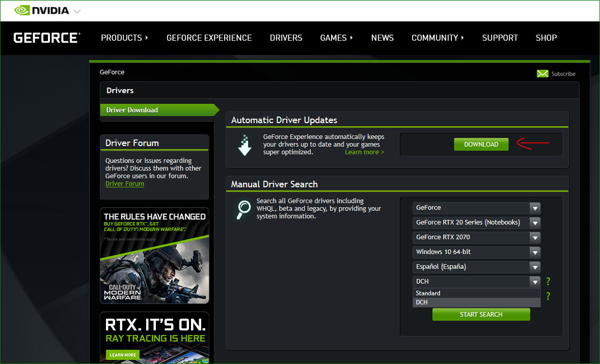Click the question mark beside DCH dropdown
This screenshot has width=600, height=364.
point(548,282)
